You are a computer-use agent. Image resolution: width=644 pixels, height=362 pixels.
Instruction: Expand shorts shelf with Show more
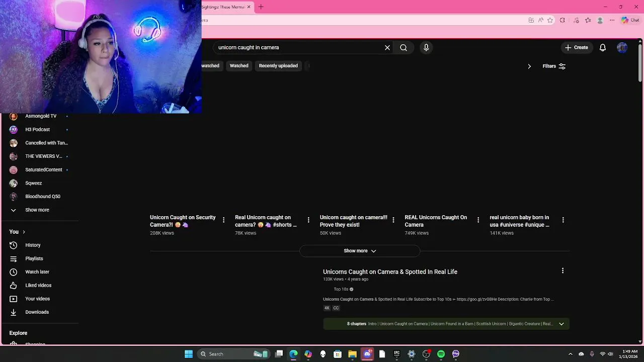tap(360, 251)
